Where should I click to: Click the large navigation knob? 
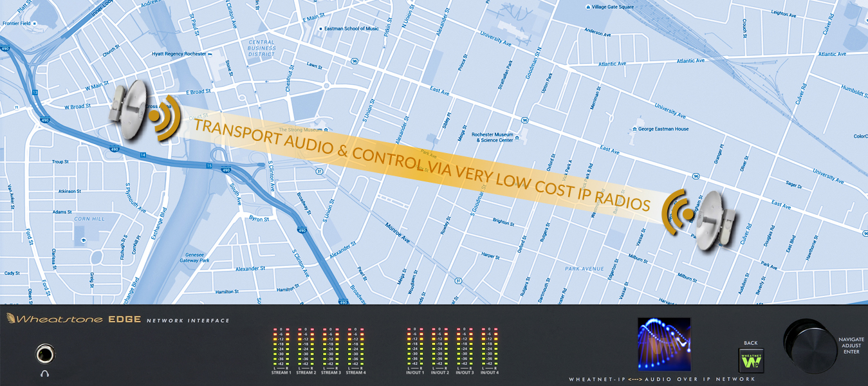[x=809, y=345]
